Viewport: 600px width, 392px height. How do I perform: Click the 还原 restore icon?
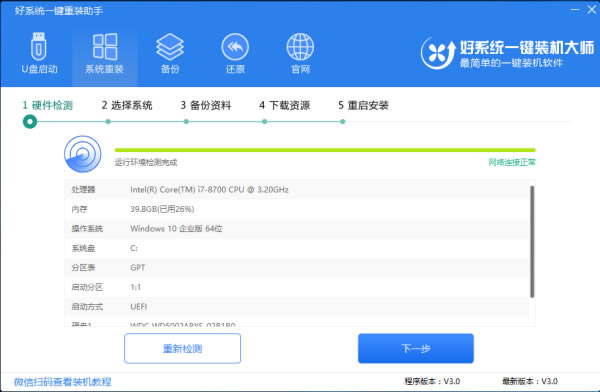[235, 47]
